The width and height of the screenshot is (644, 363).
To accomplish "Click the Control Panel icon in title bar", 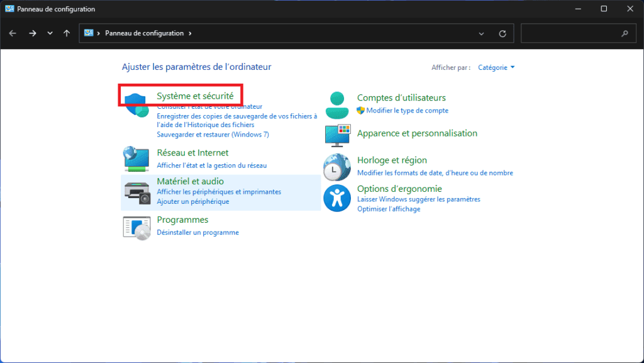I will pyautogui.click(x=9, y=9).
